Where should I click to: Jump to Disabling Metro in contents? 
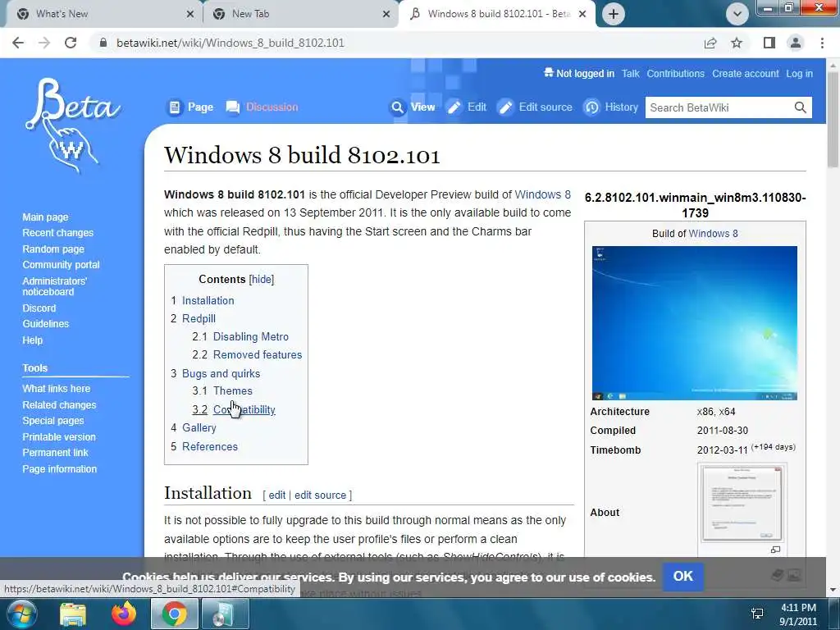251,337
